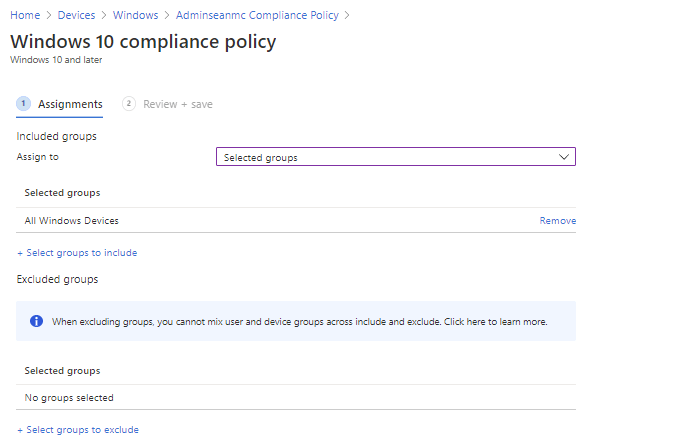The image size is (700, 435).
Task: Switch to the Assignments tab
Action: 70,104
